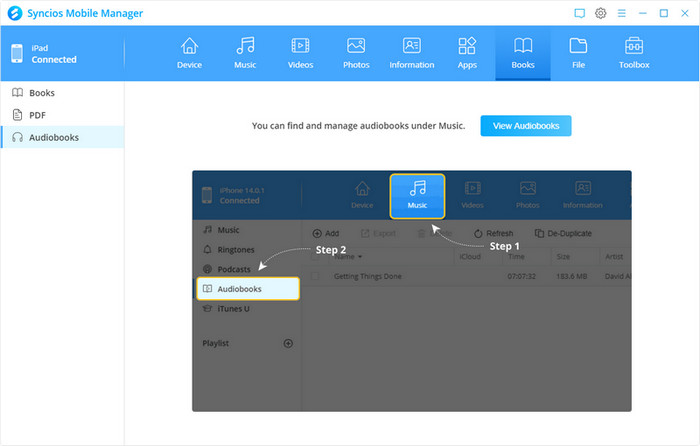Click the tutorial screenshot image
The image size is (700, 446).
click(x=412, y=291)
